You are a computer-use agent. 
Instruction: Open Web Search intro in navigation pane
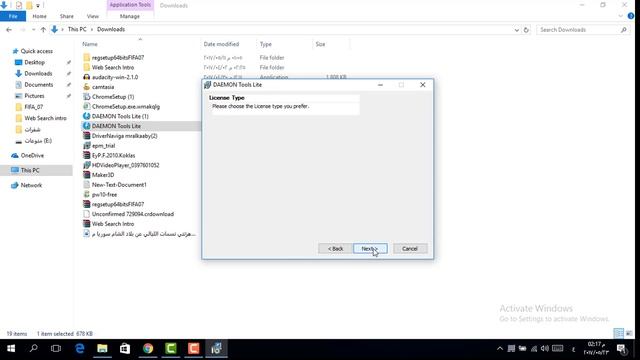point(45,118)
